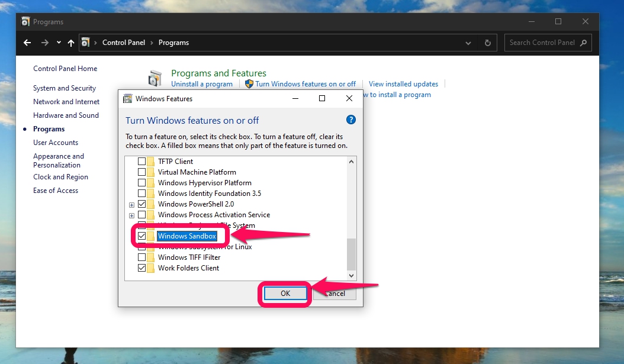This screenshot has width=624, height=364.
Task: Uncheck the Work Folders Client checkbox
Action: (x=141, y=268)
